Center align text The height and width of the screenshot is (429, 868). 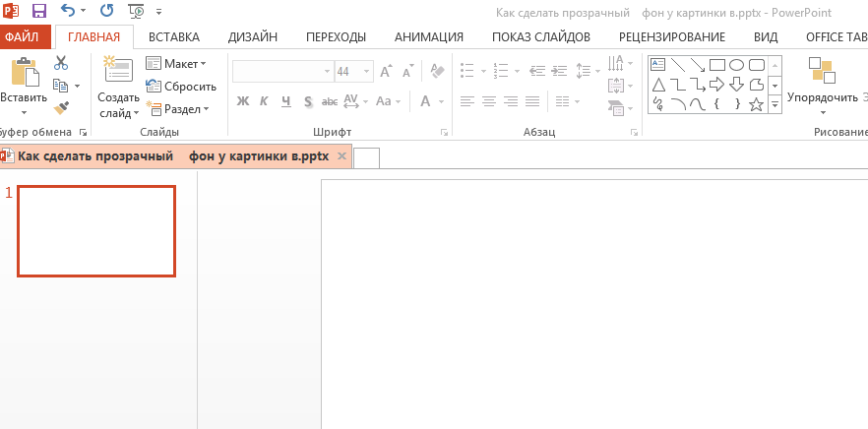pyautogui.click(x=489, y=101)
